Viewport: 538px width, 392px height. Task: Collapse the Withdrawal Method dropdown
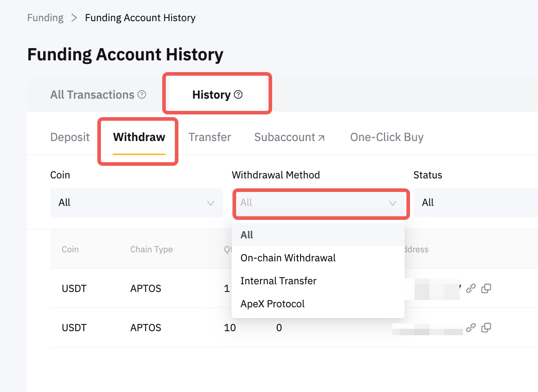tap(392, 203)
